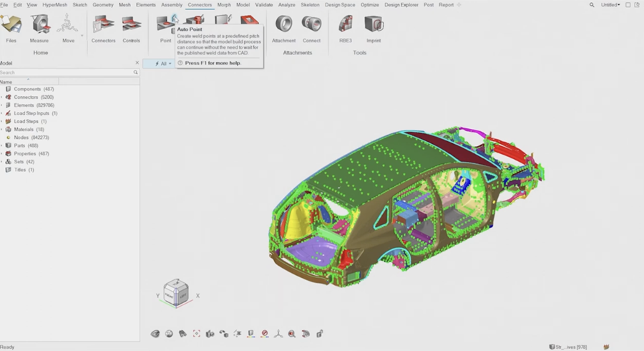The image size is (644, 351).
Task: Click the eye show/hide view icon
Action: click(155, 334)
